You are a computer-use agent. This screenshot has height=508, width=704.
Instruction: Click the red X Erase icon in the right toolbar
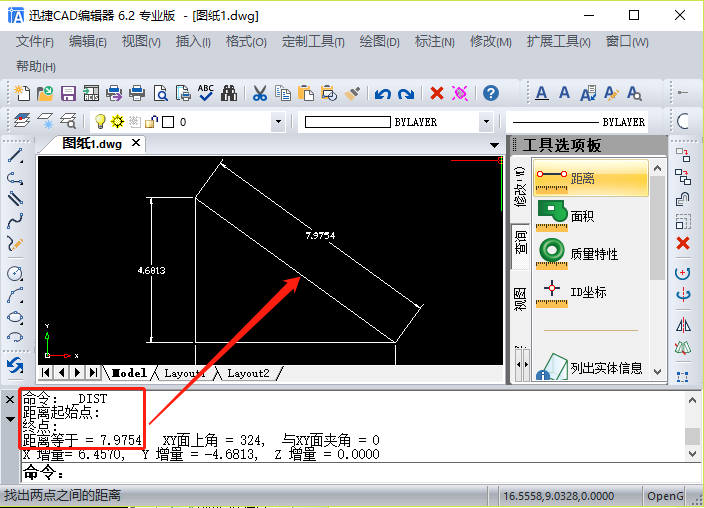coord(683,243)
